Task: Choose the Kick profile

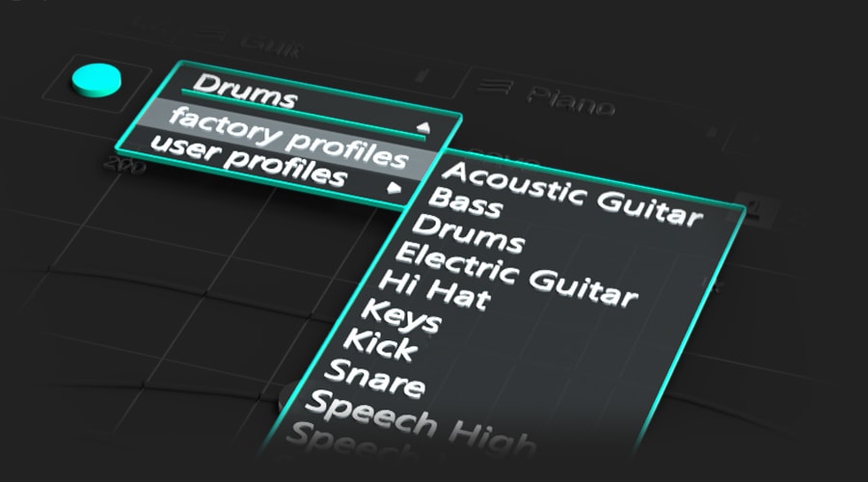Action: click(x=380, y=343)
